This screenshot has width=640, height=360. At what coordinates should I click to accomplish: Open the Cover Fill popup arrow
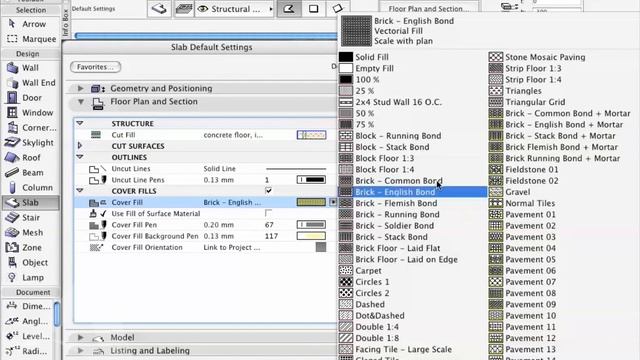point(333,202)
